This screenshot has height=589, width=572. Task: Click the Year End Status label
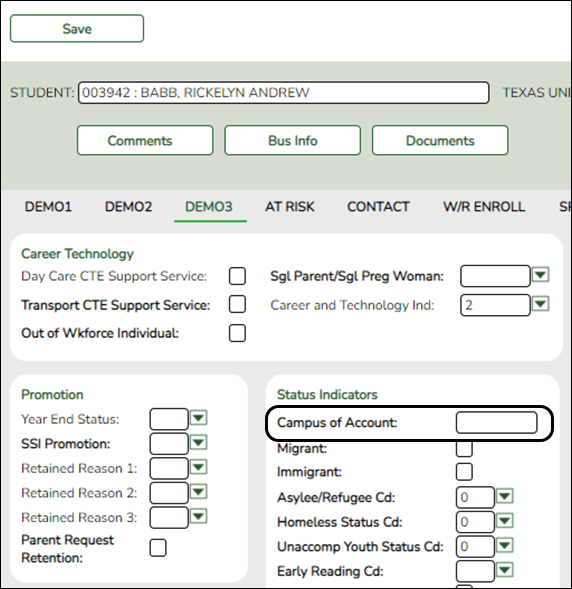pyautogui.click(x=70, y=419)
